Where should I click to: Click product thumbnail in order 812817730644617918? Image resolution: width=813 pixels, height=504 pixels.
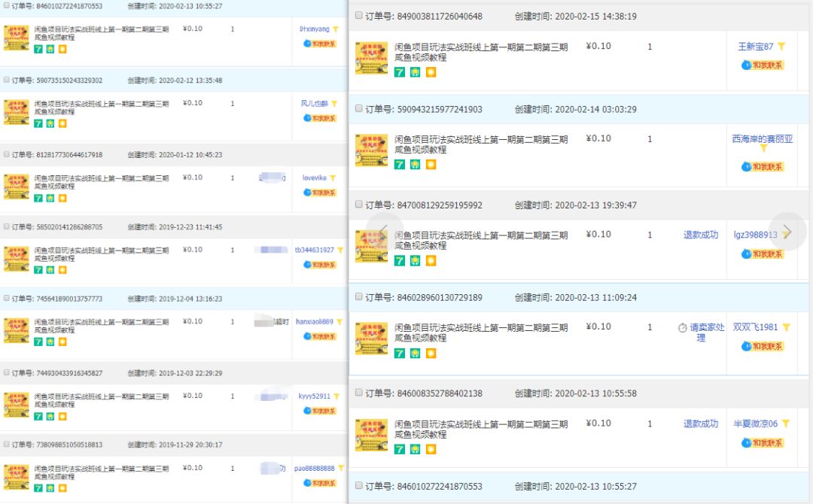click(16, 186)
